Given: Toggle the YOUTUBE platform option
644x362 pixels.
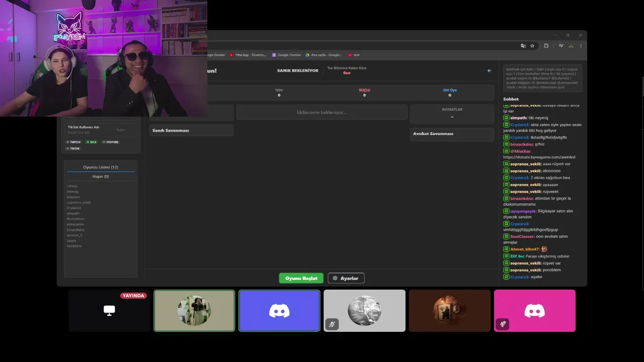Looking at the screenshot, I should click(x=110, y=142).
